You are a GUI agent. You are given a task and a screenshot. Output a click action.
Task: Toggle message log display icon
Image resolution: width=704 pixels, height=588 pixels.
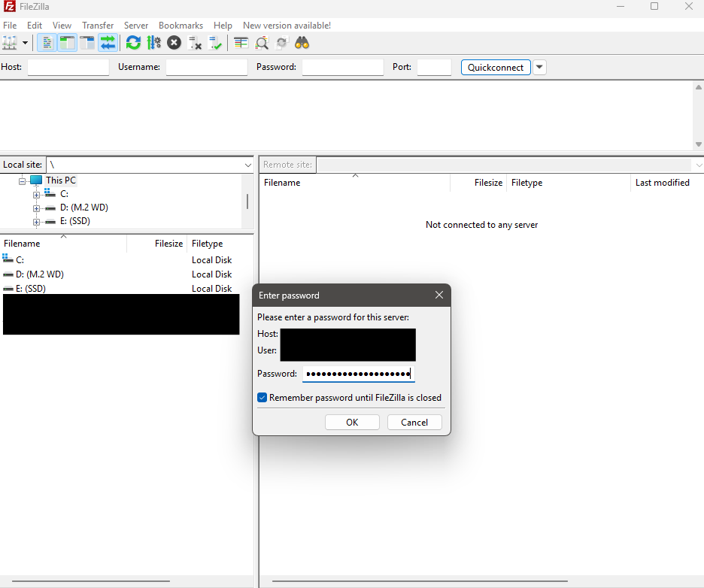[x=47, y=43]
